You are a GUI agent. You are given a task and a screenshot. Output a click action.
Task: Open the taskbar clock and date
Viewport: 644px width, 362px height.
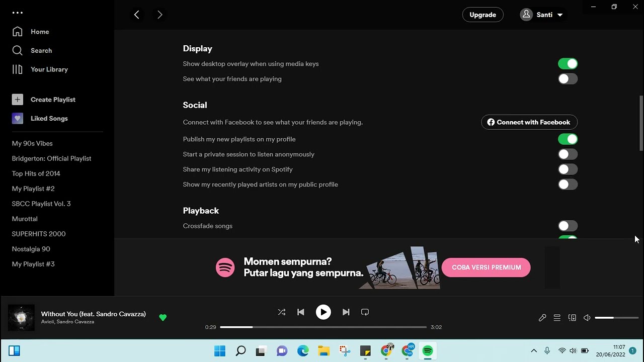coord(611,351)
